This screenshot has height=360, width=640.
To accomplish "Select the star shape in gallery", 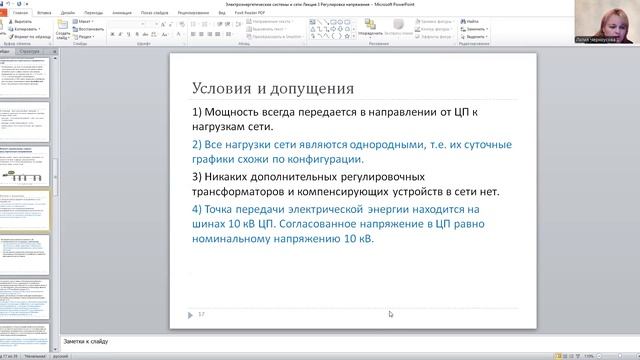I will (x=347, y=36).
